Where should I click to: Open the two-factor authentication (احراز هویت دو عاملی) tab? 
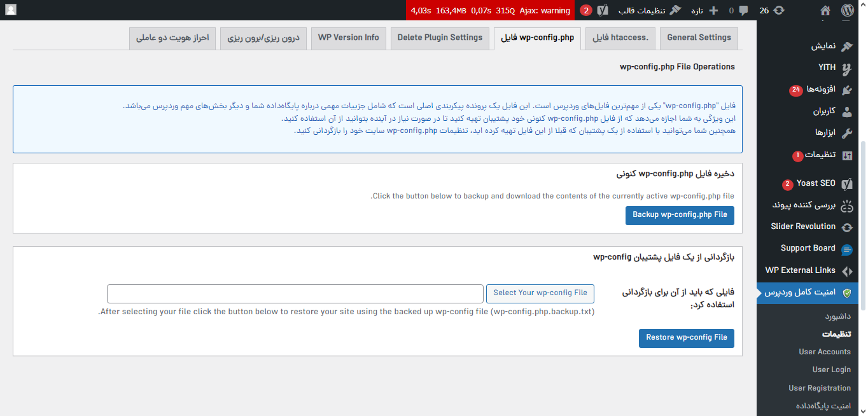tap(172, 38)
